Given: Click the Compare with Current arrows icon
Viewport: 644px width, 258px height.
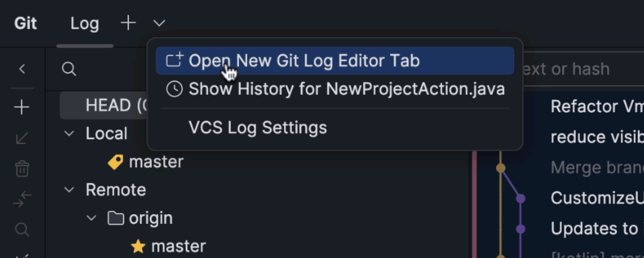Looking at the screenshot, I should pos(22,199).
